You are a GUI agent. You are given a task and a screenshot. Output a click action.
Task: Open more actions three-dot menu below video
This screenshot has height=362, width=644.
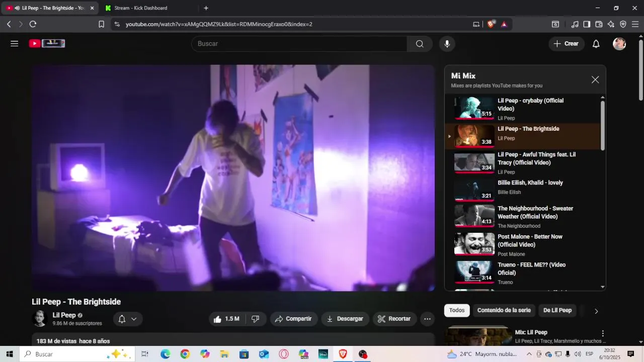[427, 319]
